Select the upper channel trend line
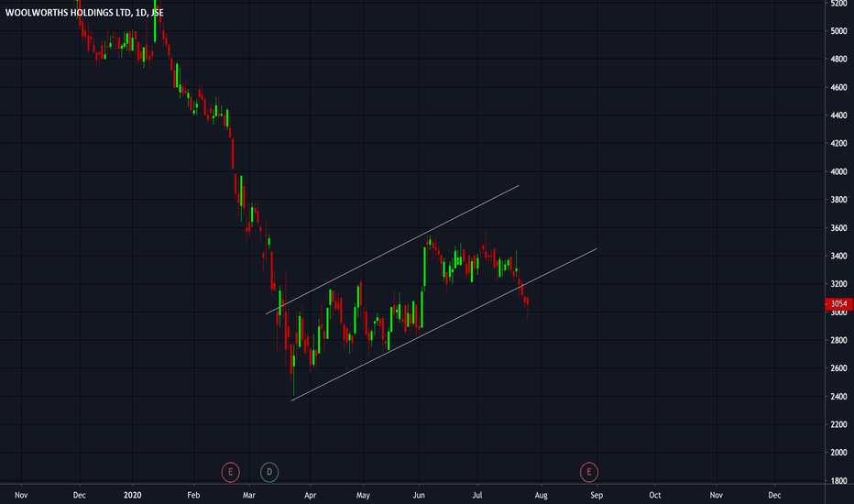The width and height of the screenshot is (854, 504). click(392, 249)
